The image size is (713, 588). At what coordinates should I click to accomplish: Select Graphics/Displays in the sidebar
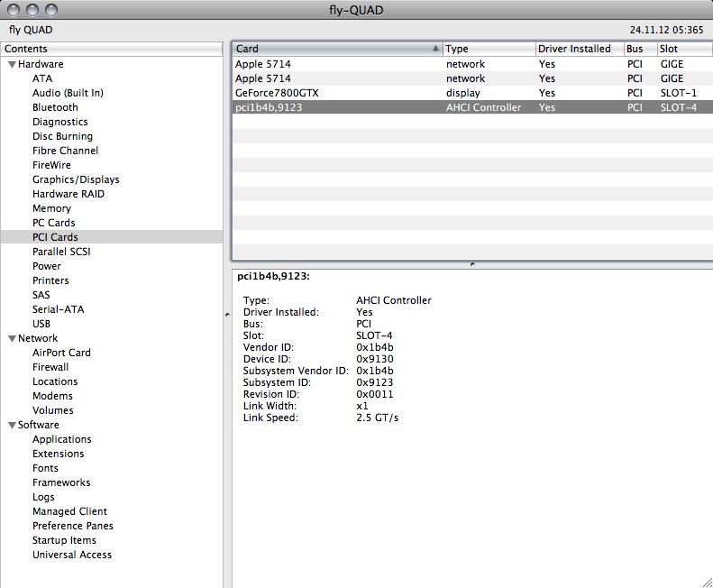(76, 179)
